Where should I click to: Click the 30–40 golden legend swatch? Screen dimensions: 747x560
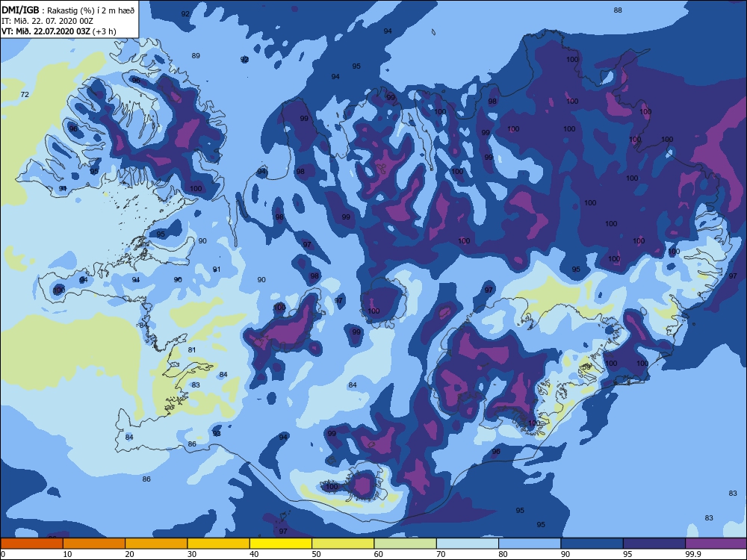[x=219, y=544]
